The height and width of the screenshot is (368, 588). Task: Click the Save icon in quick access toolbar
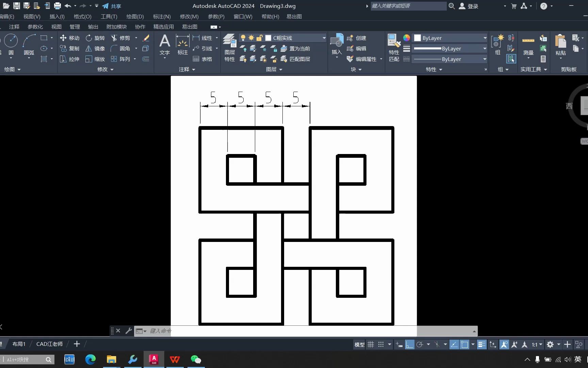(16, 6)
